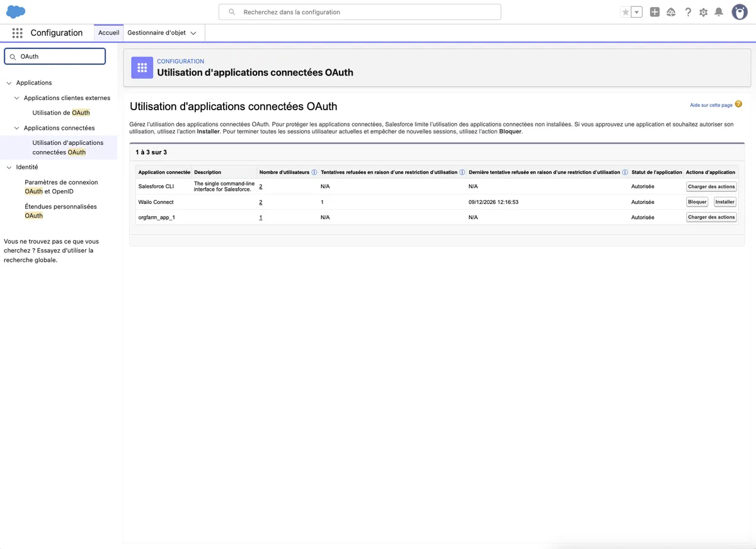756x549 pixels.
Task: Click the yellow help icon beside Aide sur cette page
Action: [x=738, y=105]
